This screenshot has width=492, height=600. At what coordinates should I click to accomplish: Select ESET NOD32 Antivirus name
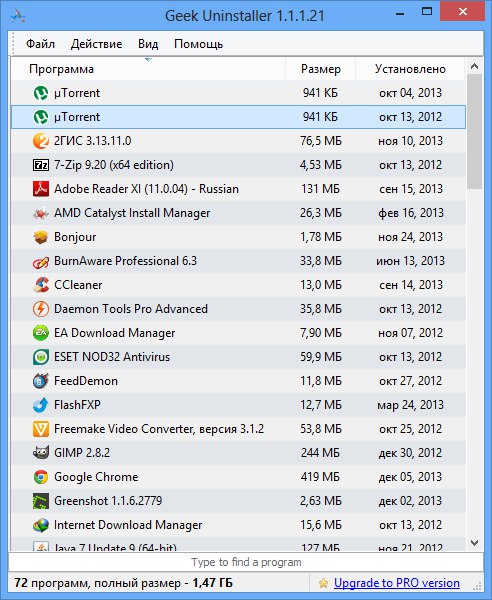tap(112, 357)
